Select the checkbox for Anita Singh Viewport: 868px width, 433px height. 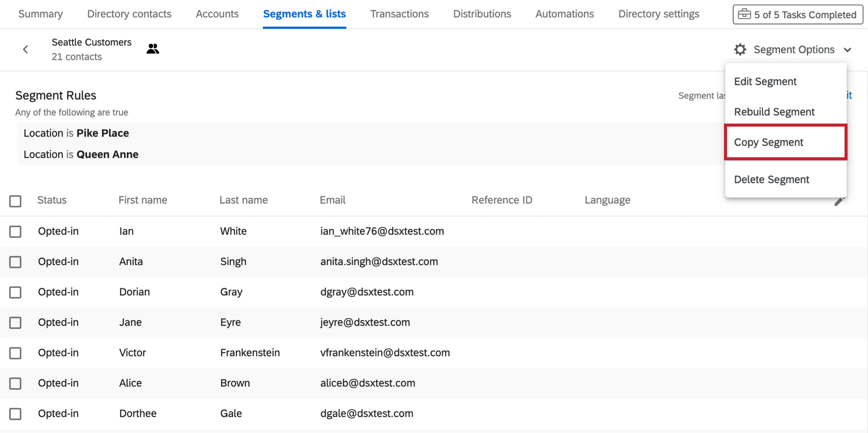point(15,262)
